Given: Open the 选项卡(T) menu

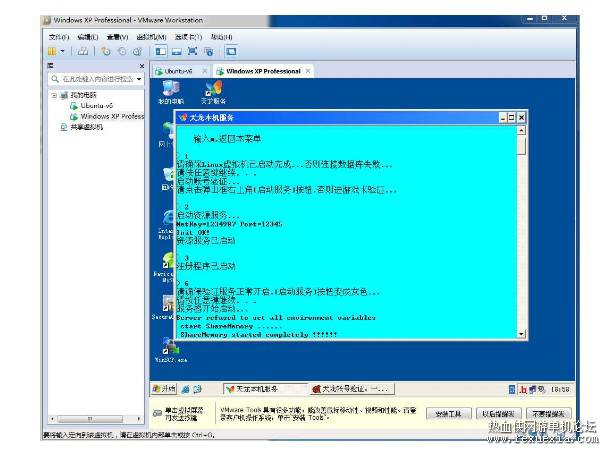Looking at the screenshot, I should [x=188, y=37].
